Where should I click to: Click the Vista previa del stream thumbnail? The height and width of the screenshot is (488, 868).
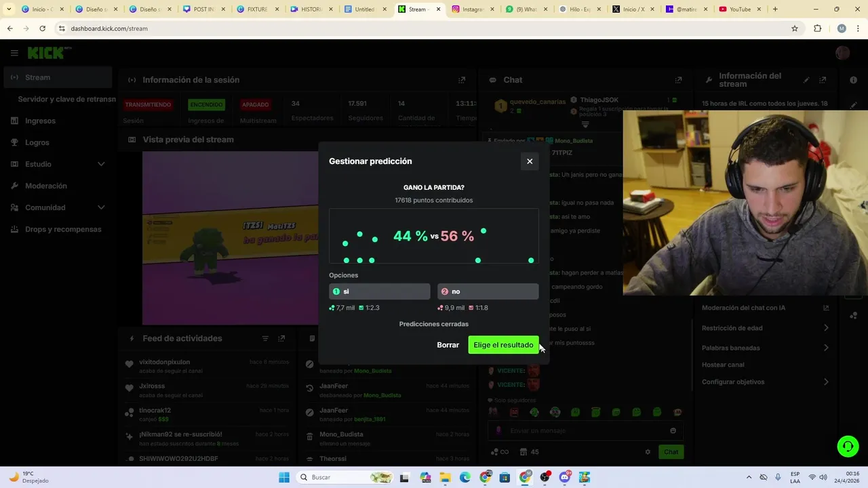pyautogui.click(x=231, y=238)
